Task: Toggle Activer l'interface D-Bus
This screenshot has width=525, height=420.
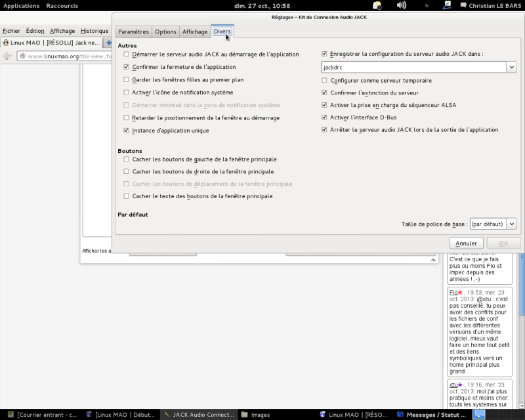Action: pos(324,117)
